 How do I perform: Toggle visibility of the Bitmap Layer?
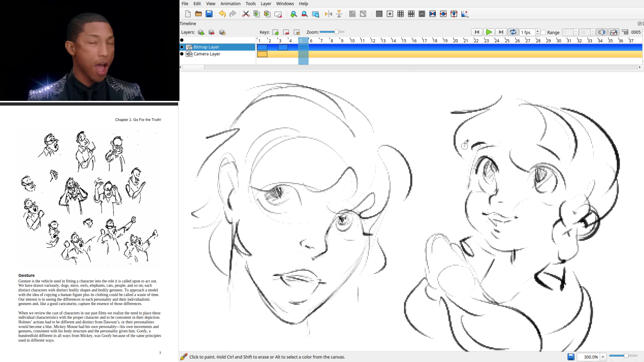[182, 47]
